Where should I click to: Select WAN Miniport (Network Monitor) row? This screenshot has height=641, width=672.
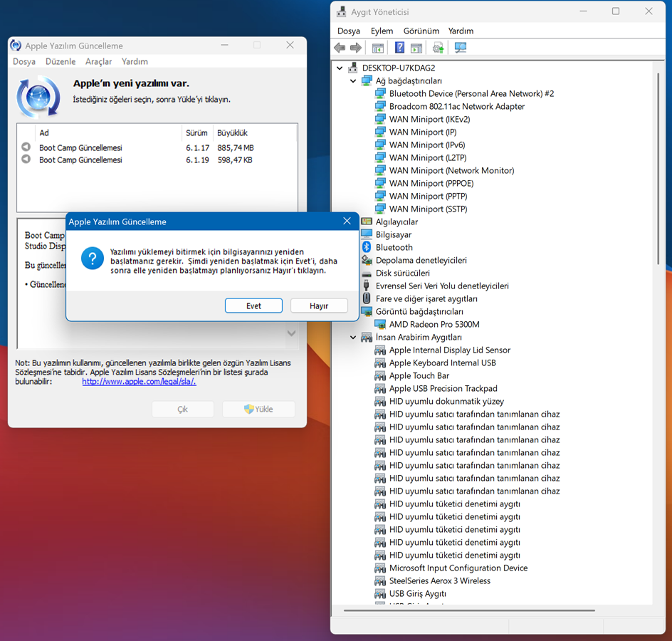(452, 170)
